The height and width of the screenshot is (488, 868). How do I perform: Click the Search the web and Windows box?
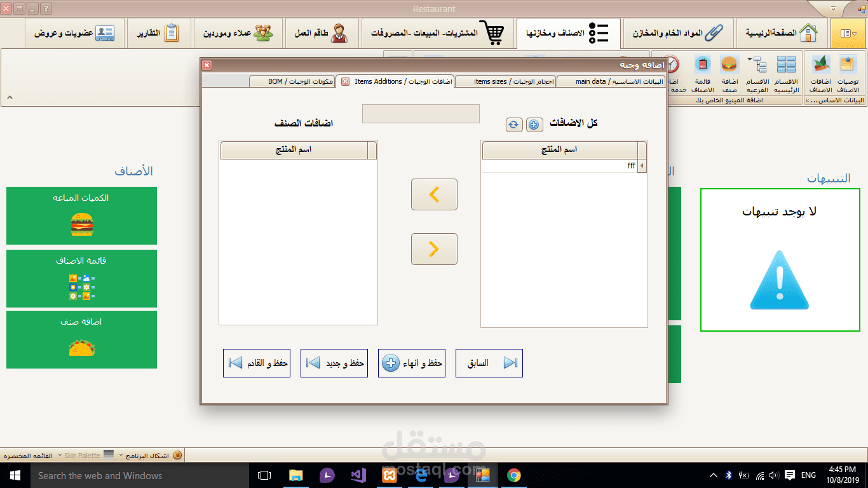coord(139,475)
